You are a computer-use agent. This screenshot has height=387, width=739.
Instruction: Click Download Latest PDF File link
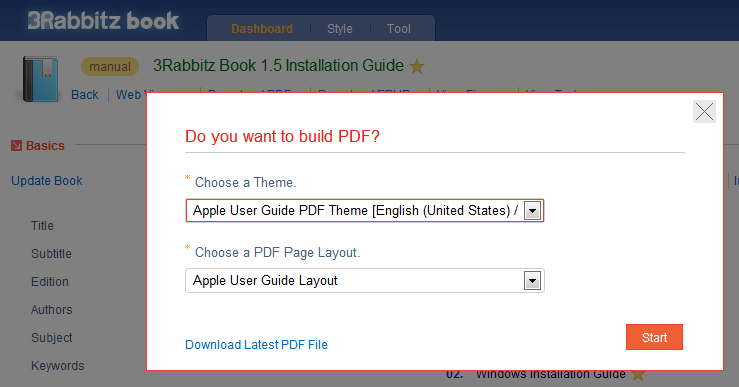click(x=256, y=345)
